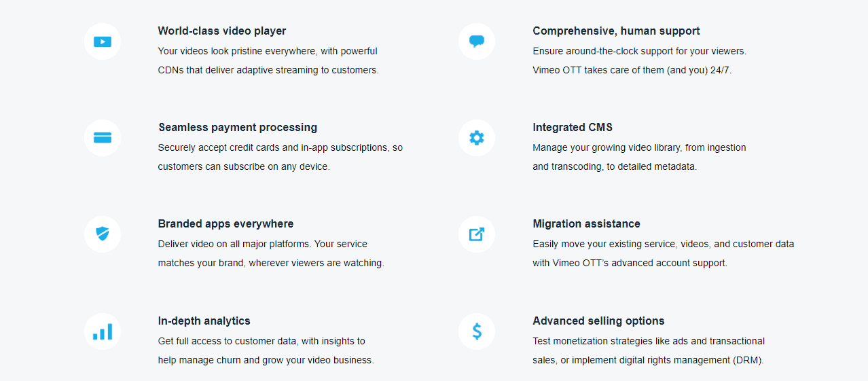868x381 pixels.
Task: Click the Migration assistance heading
Action: (586, 223)
